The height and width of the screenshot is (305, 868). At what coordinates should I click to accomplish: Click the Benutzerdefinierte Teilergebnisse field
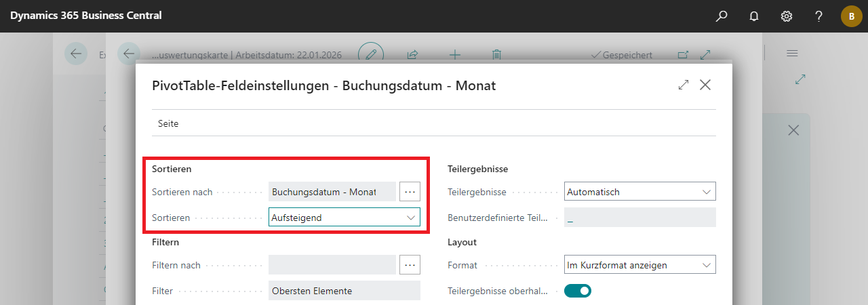pos(639,218)
